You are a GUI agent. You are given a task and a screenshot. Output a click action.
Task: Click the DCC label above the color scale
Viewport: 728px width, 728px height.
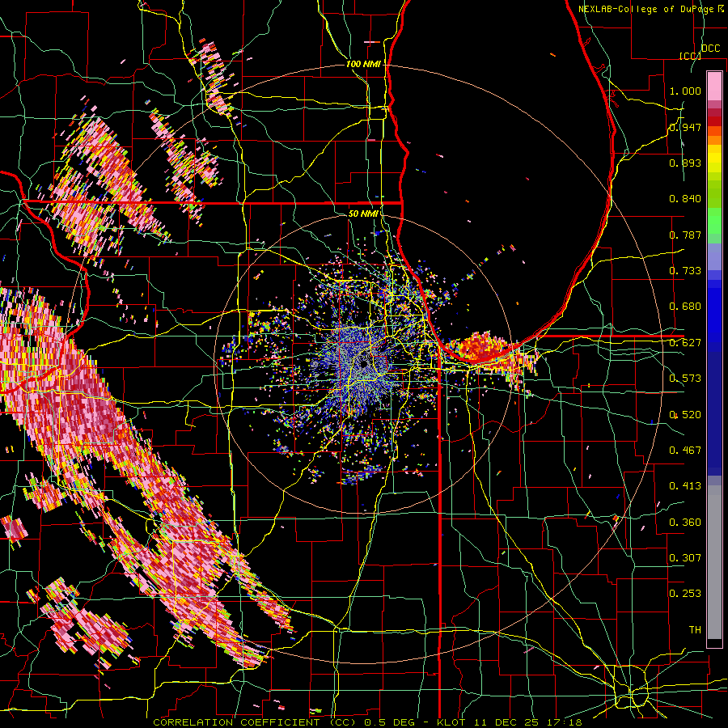(710, 49)
